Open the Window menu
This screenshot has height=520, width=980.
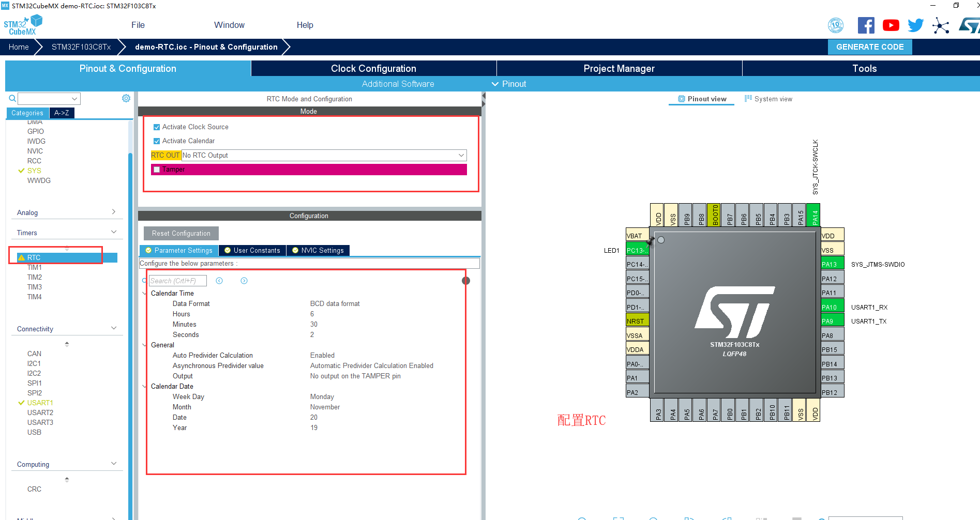click(229, 25)
